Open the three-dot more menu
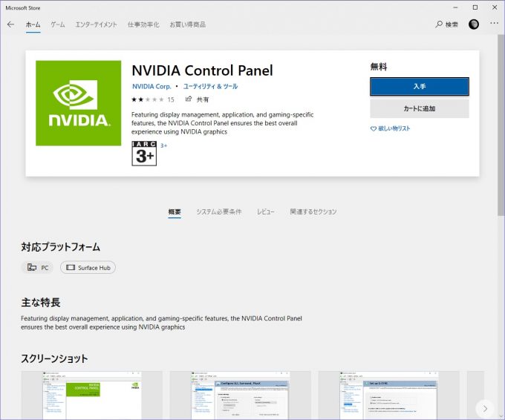The height and width of the screenshot is (420, 505). point(494,23)
